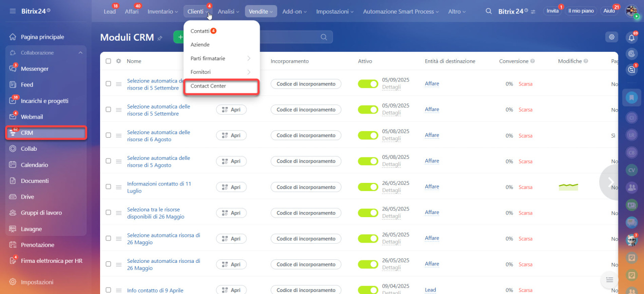Click the form search input field
This screenshot has width=644, height=294.
click(x=292, y=37)
